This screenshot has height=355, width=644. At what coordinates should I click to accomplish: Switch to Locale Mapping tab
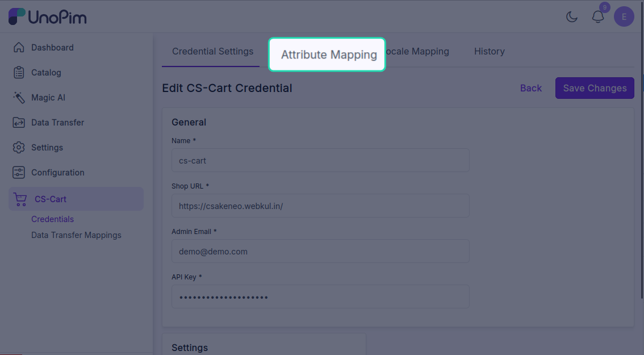click(x=417, y=51)
